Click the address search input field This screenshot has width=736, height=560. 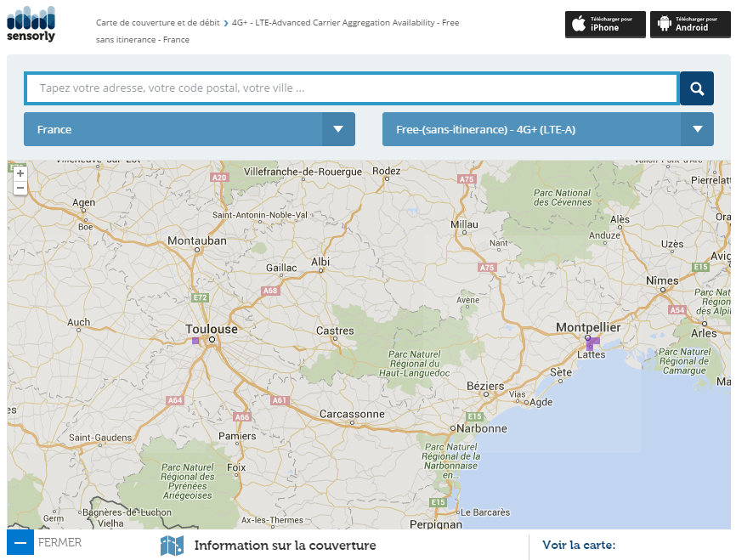351,88
